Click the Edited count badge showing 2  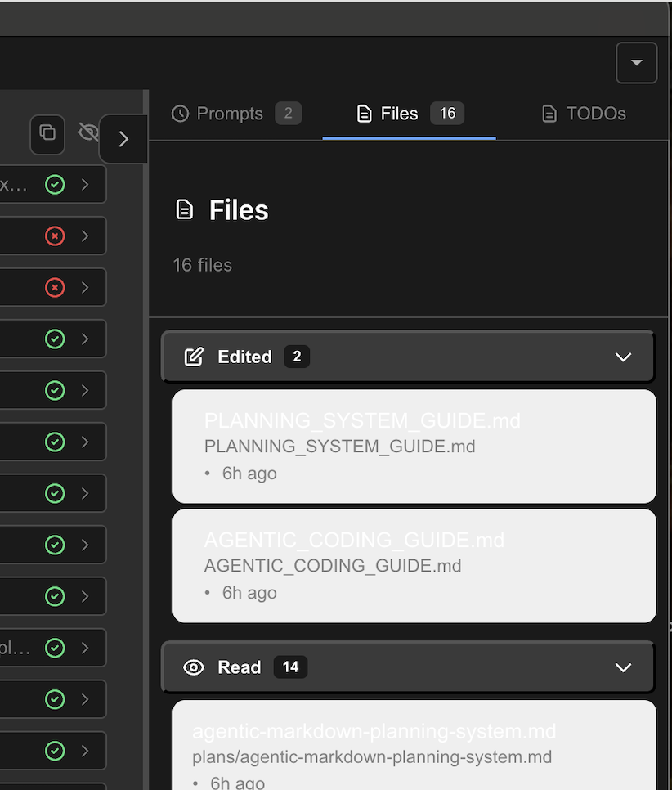pos(297,357)
